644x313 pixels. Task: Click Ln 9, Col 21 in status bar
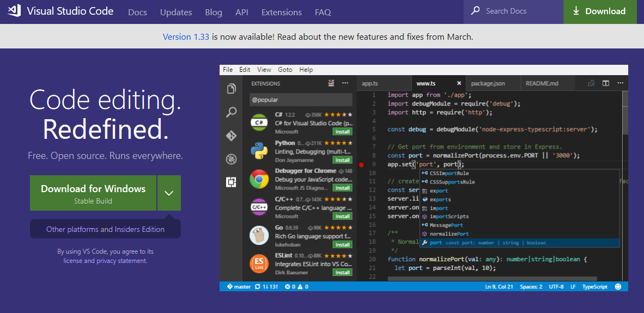coord(499,287)
